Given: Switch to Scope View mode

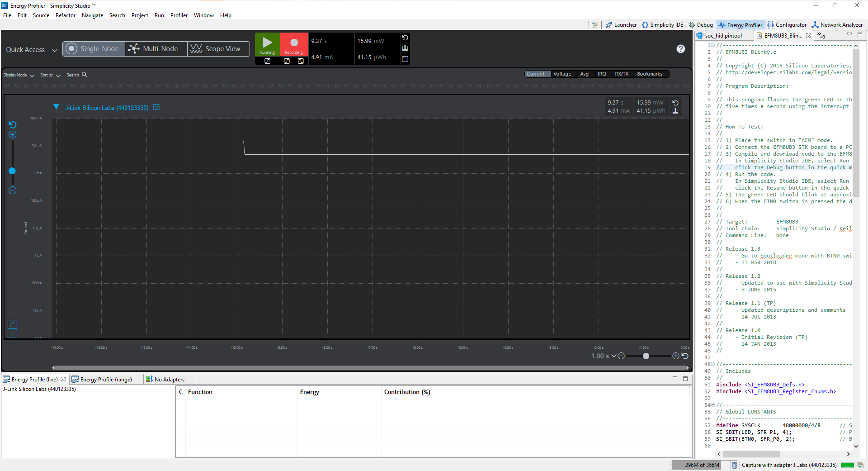Looking at the screenshot, I should pos(218,48).
